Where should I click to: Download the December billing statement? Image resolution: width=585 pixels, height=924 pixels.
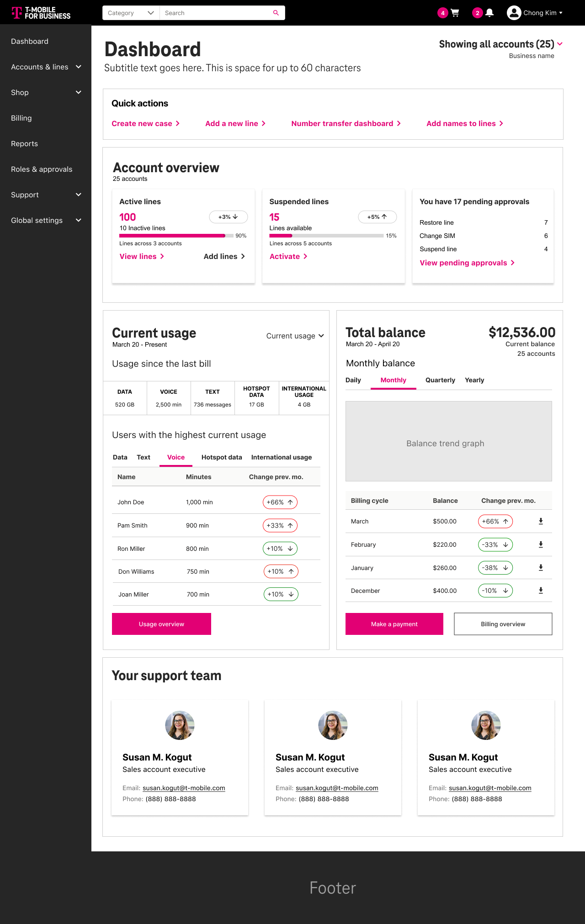tap(541, 591)
